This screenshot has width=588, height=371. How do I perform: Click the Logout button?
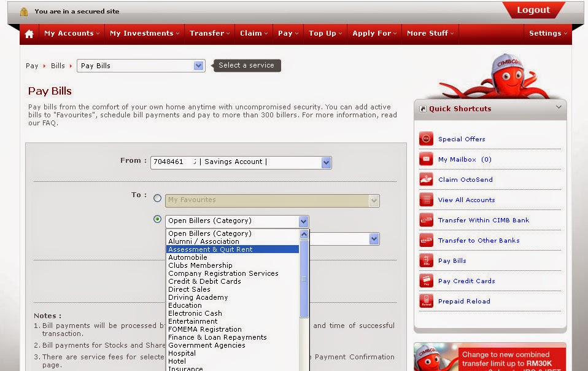(x=533, y=10)
